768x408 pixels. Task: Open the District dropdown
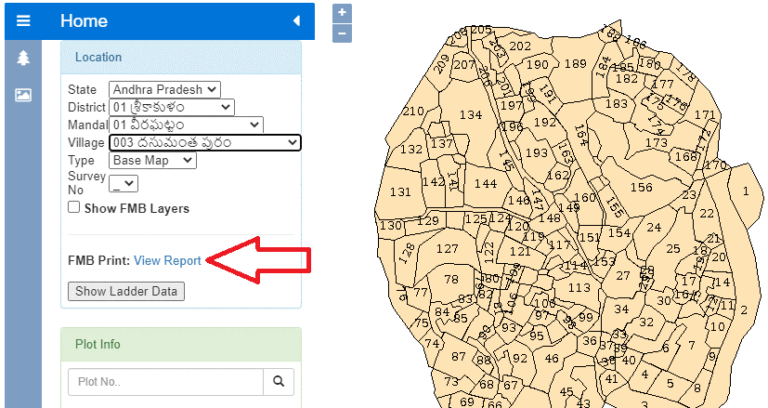click(171, 107)
